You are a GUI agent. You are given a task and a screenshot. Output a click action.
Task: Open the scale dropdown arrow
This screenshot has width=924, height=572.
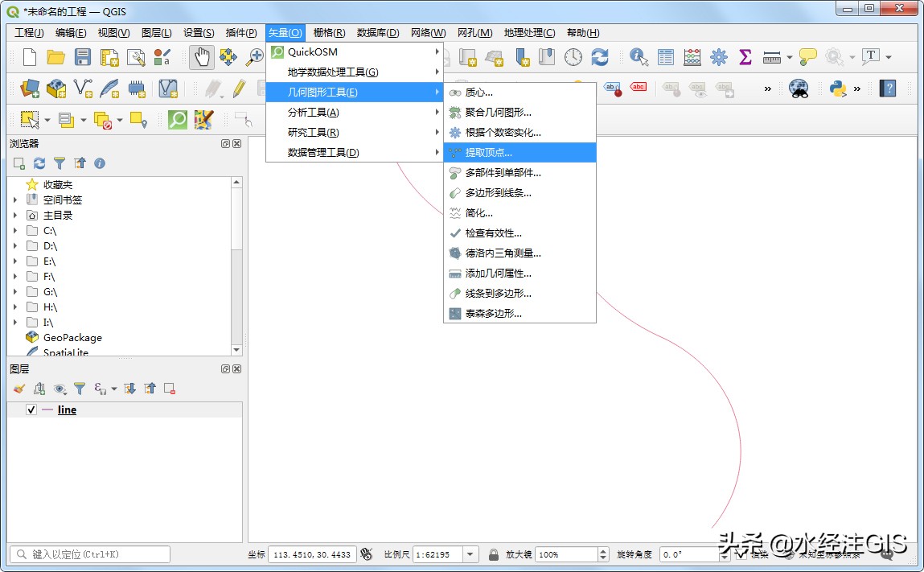click(x=470, y=554)
